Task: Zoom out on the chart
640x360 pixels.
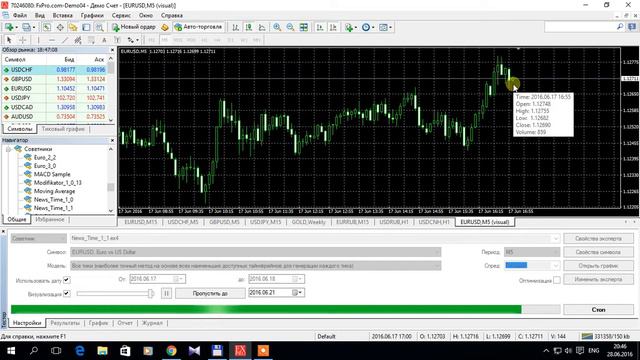Action: (290, 27)
